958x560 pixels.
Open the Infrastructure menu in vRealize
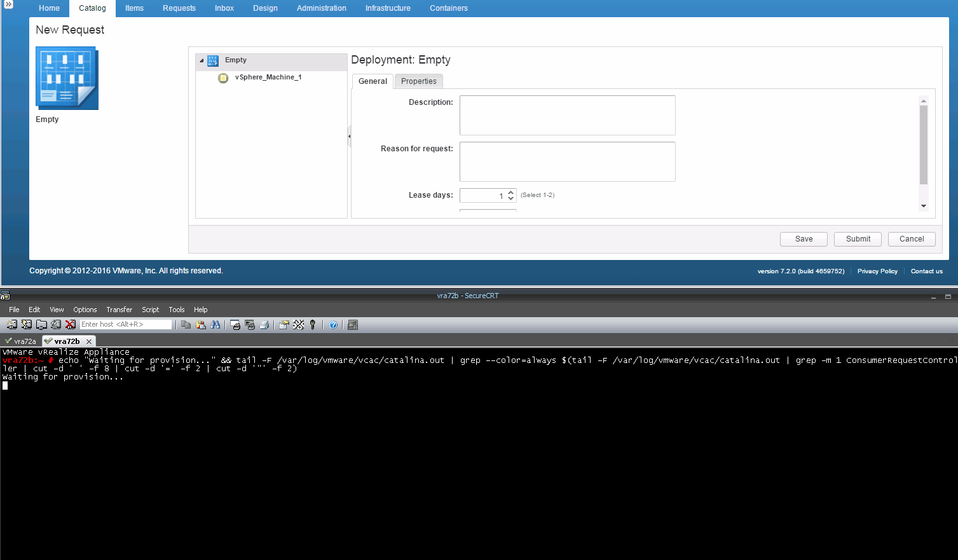click(388, 8)
